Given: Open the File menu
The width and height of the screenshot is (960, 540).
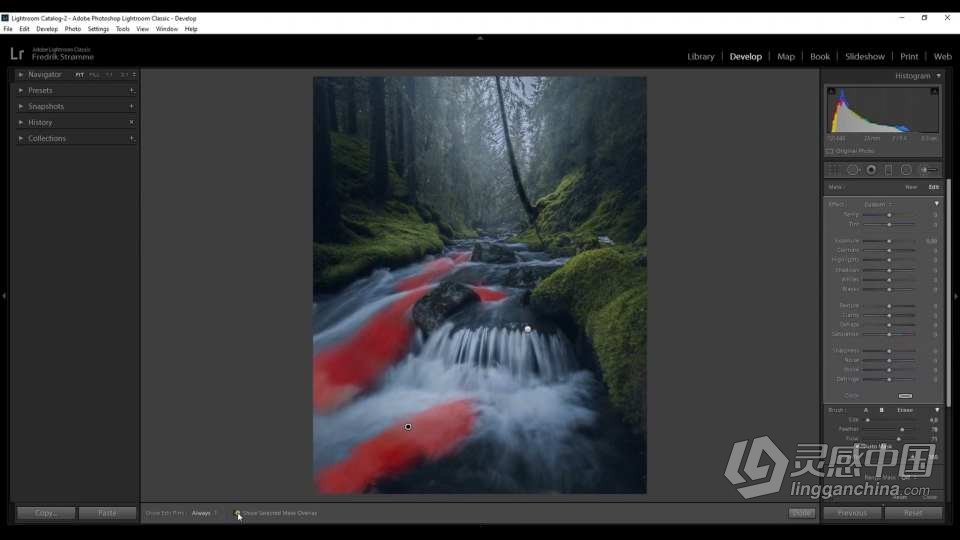Looking at the screenshot, I should (x=8, y=29).
